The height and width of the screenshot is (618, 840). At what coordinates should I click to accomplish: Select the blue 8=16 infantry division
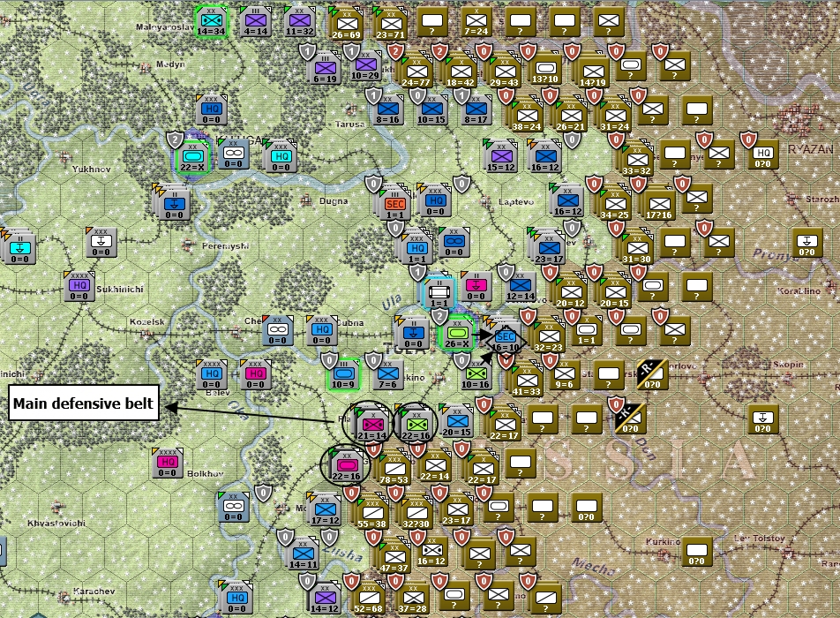tap(387, 109)
